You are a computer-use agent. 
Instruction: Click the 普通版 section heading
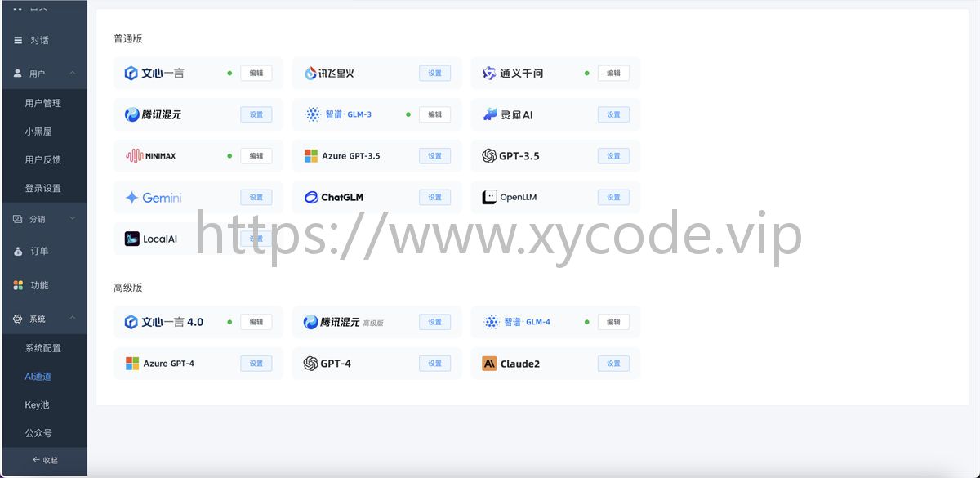(128, 39)
